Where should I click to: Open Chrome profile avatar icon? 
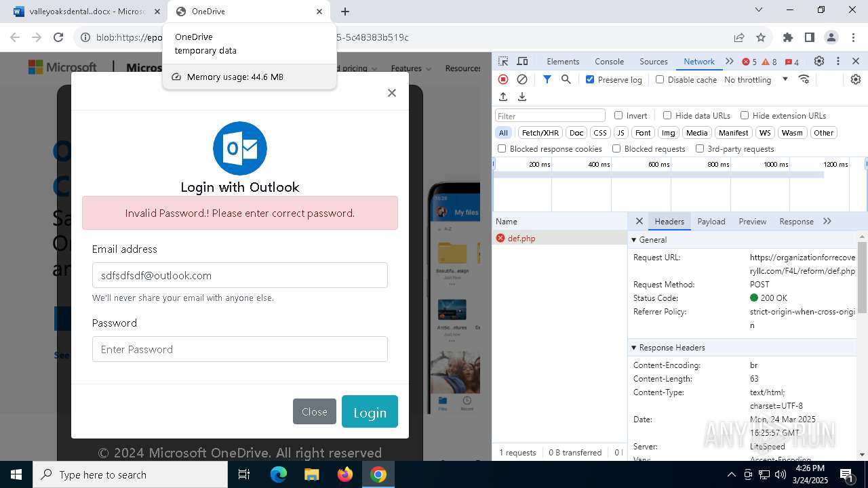[x=831, y=37]
